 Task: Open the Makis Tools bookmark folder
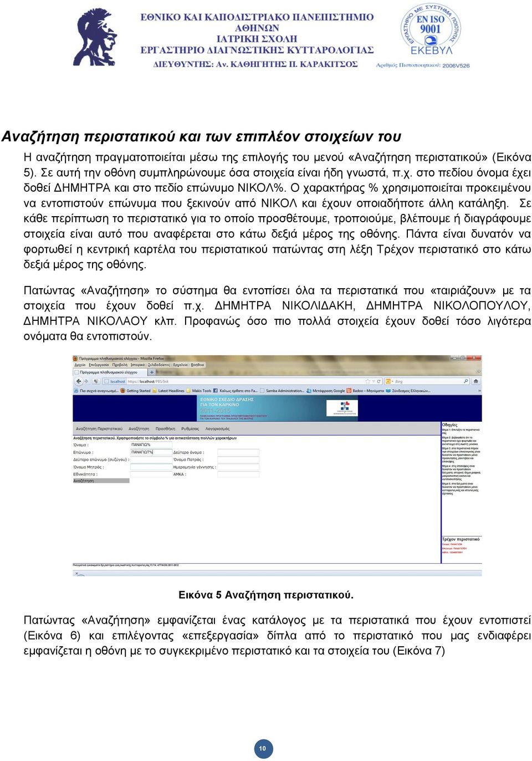[199, 391]
